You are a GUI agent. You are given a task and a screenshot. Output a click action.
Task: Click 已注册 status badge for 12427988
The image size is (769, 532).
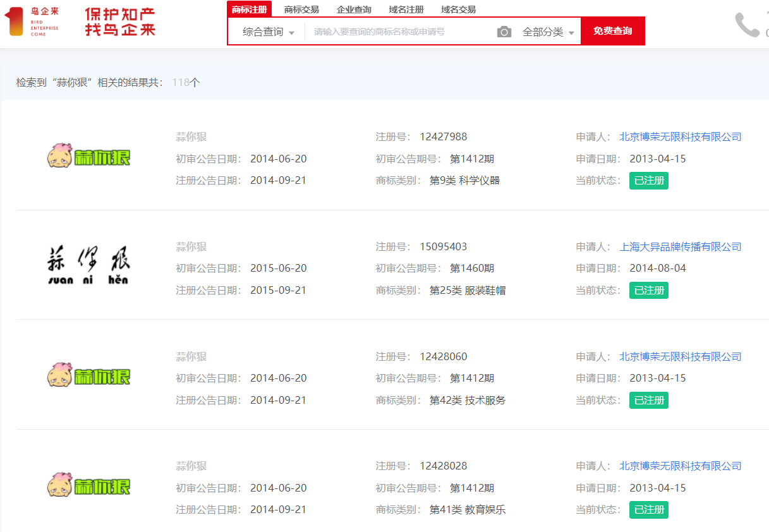(649, 181)
